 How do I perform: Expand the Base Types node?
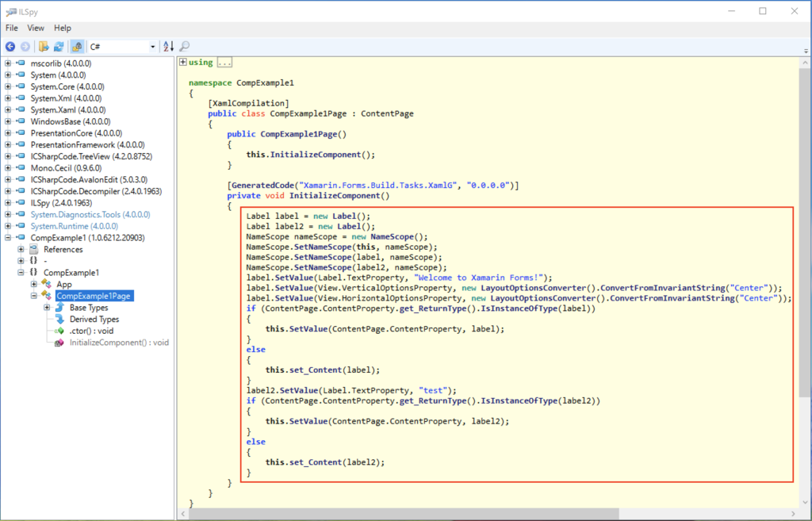pos(47,307)
